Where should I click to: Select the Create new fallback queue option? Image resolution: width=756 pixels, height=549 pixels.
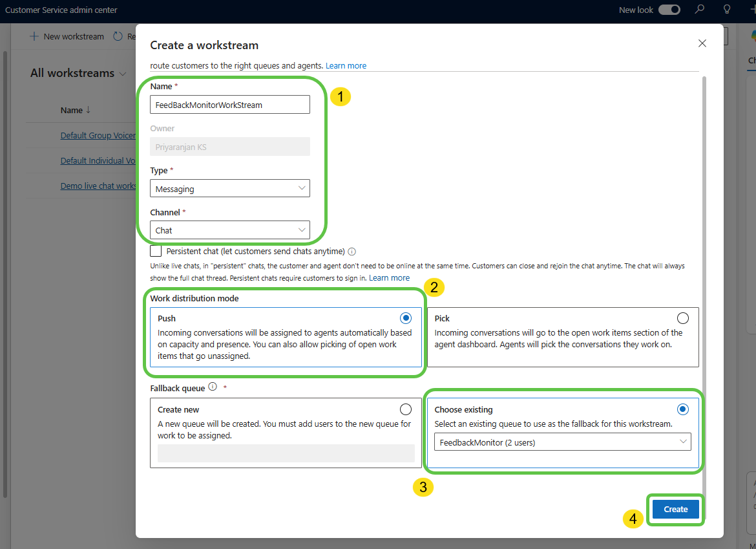coord(406,409)
